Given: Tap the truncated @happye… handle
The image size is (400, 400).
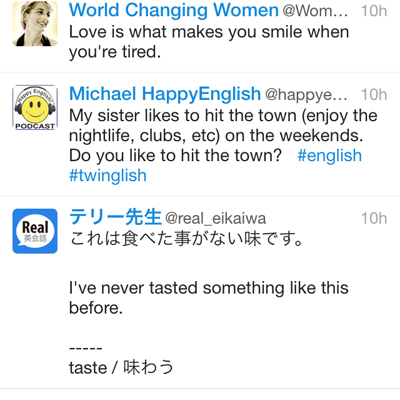Looking at the screenshot, I should (x=306, y=95).
